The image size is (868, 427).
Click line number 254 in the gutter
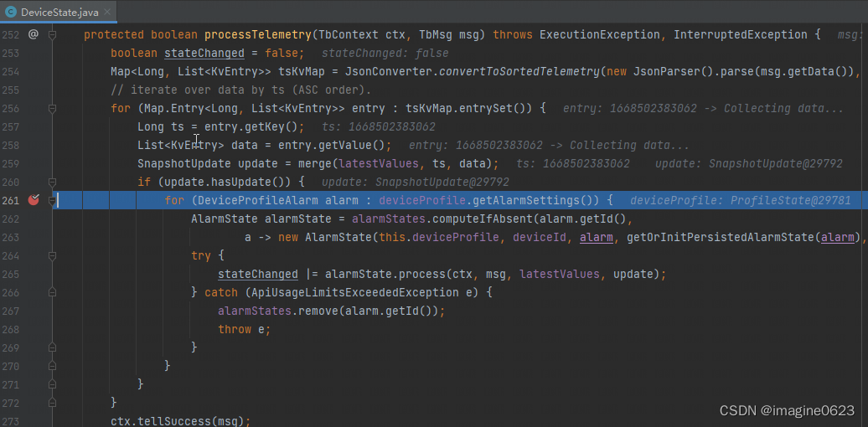(x=11, y=71)
